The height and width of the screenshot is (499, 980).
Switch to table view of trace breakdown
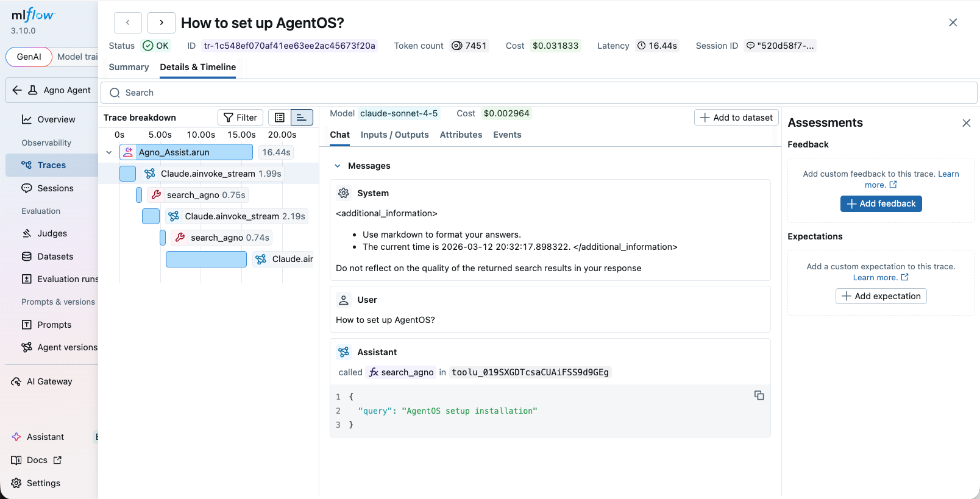click(280, 118)
